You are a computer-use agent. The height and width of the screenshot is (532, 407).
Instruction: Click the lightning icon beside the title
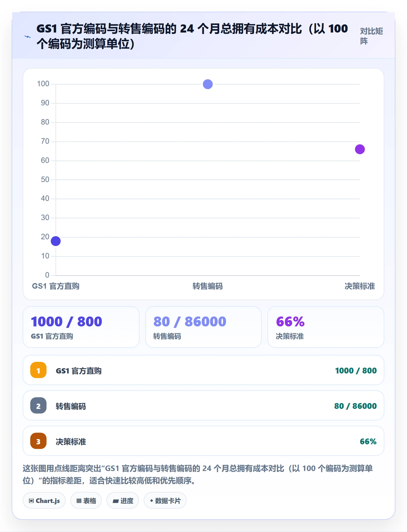pyautogui.click(x=28, y=37)
